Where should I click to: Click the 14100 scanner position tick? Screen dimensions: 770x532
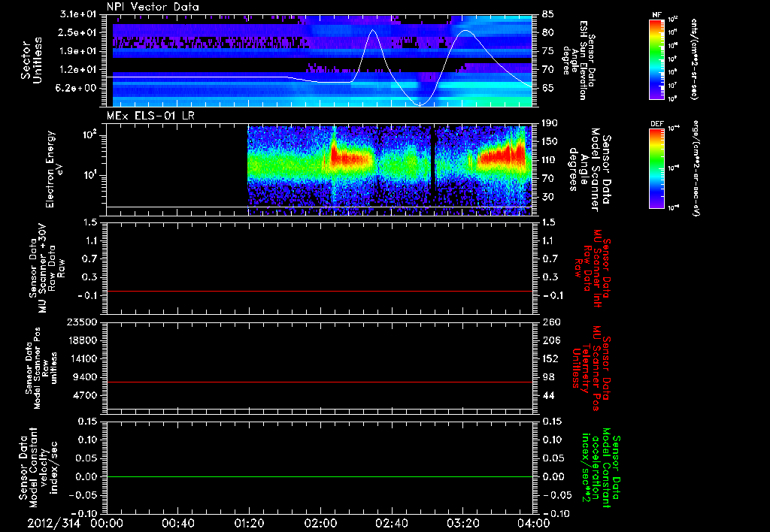[82, 358]
